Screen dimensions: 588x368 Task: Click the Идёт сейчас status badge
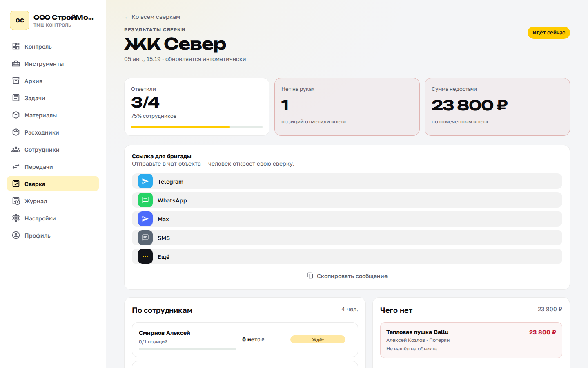pyautogui.click(x=548, y=32)
